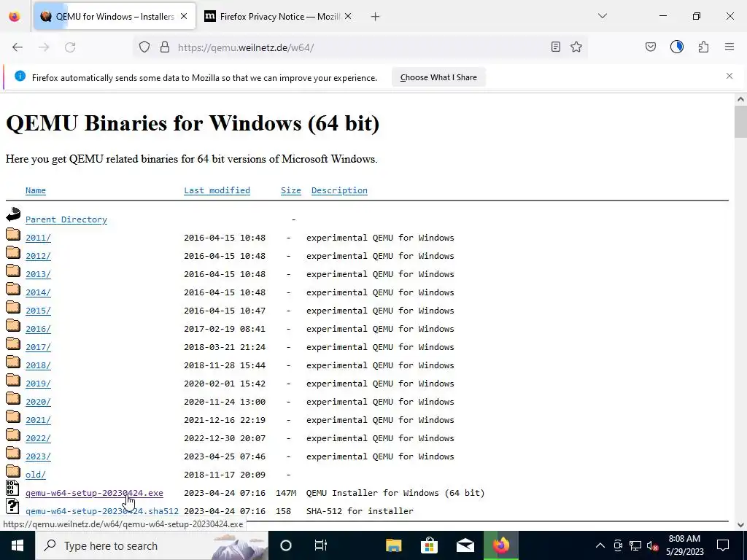
Task: Click the shield tracking protection icon
Action: point(144,47)
